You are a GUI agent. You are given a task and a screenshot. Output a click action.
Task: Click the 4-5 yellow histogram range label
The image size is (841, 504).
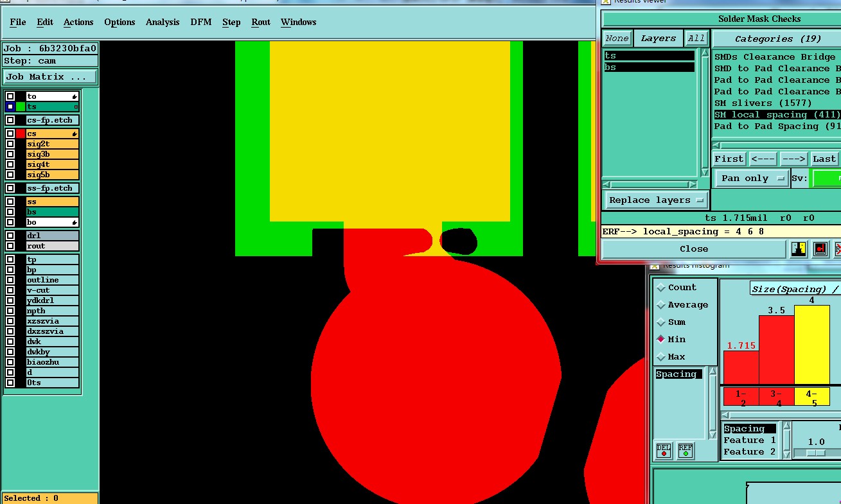(812, 397)
